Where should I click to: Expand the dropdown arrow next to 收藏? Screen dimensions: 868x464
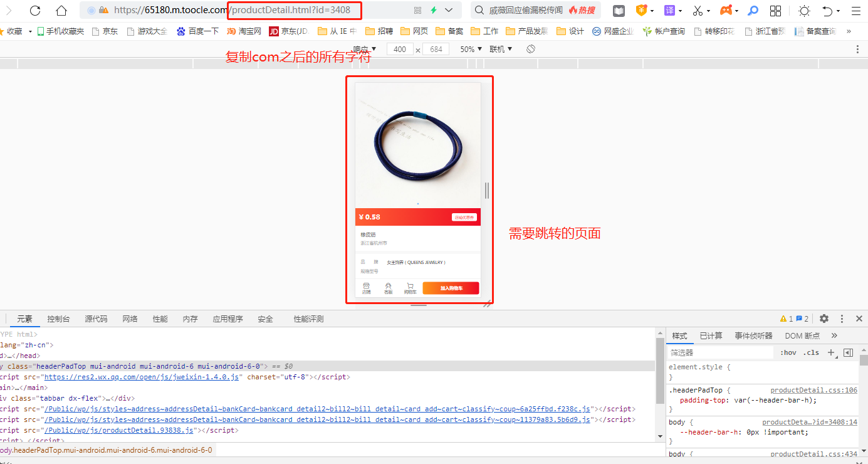pyautogui.click(x=30, y=31)
